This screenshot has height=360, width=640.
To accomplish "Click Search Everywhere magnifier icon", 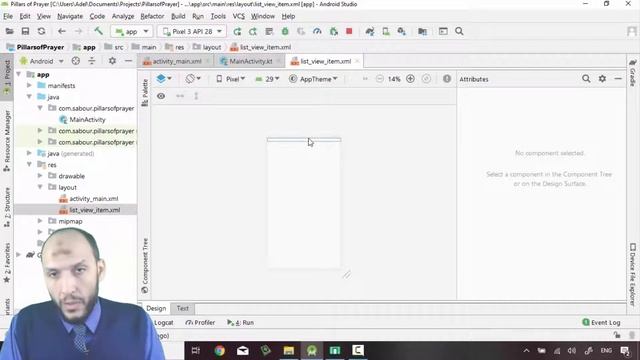I will coord(459,31).
